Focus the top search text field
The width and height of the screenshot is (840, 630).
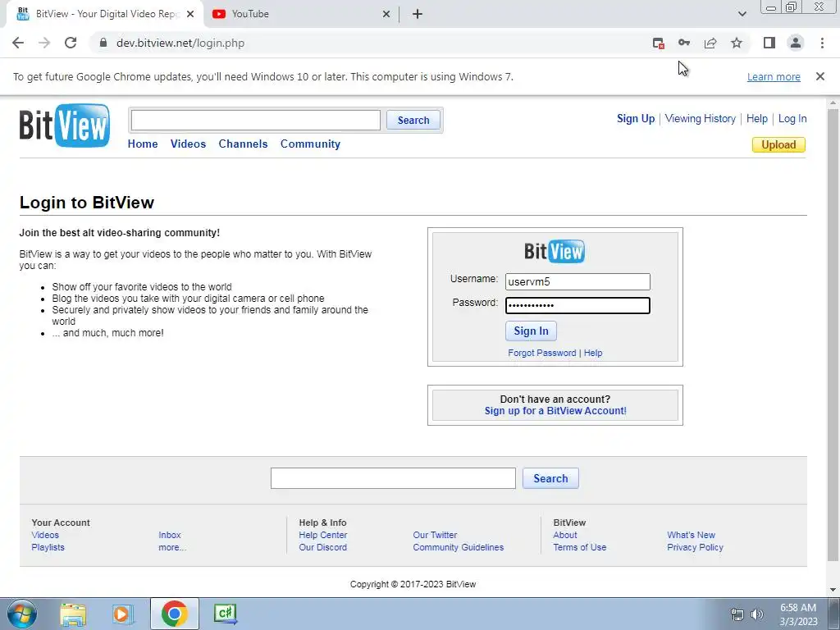[x=256, y=120]
